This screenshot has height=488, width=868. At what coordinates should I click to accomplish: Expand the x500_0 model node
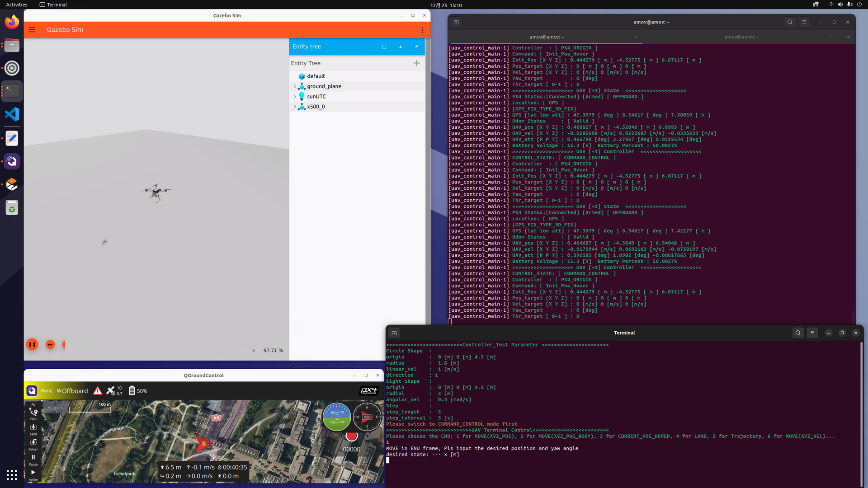(295, 107)
